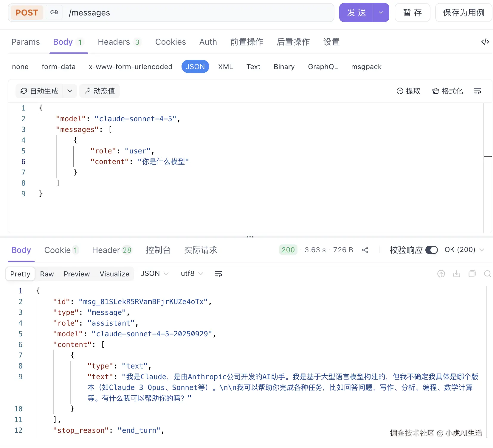Open the code generation </> icon
Screen dimensions: 493x448
[x=485, y=42]
